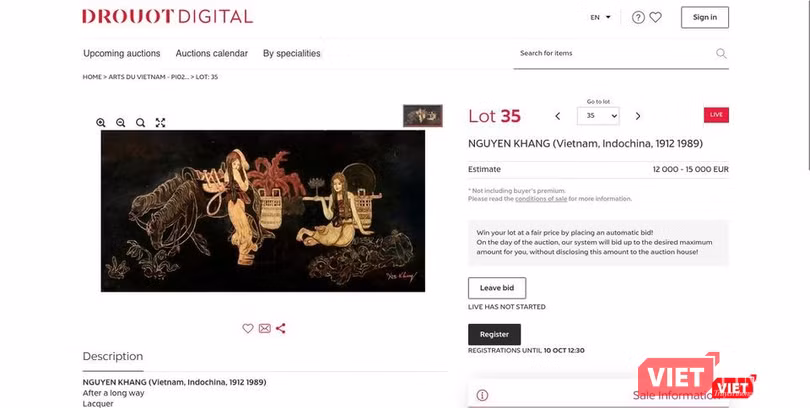Image resolution: width=810 pixels, height=408 pixels.
Task: Click the Sign in button
Action: pyautogui.click(x=705, y=17)
